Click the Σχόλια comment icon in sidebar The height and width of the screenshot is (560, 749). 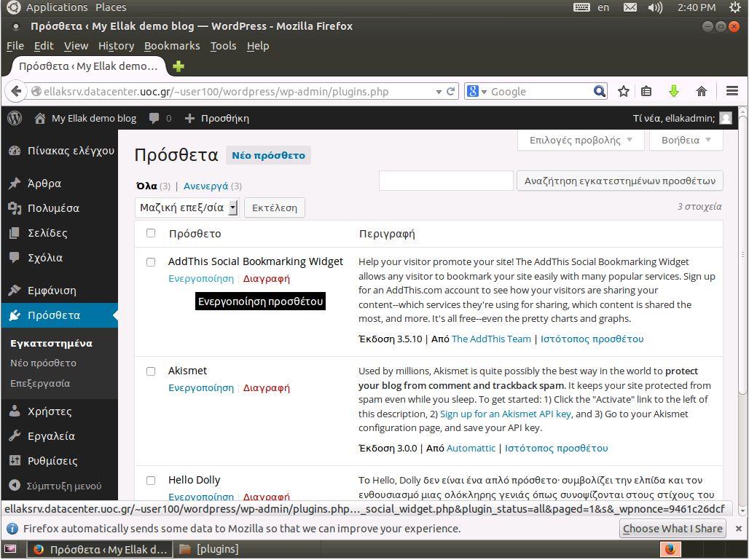[x=15, y=257]
